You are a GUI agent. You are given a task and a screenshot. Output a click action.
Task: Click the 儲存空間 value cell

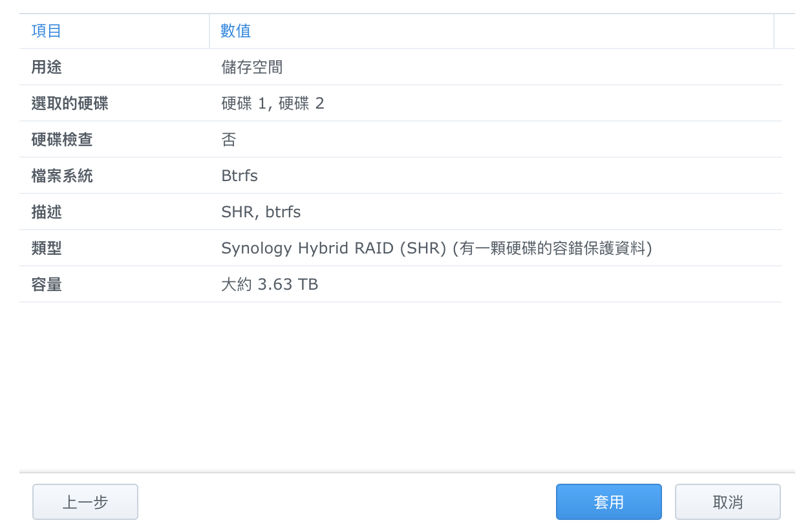252,67
